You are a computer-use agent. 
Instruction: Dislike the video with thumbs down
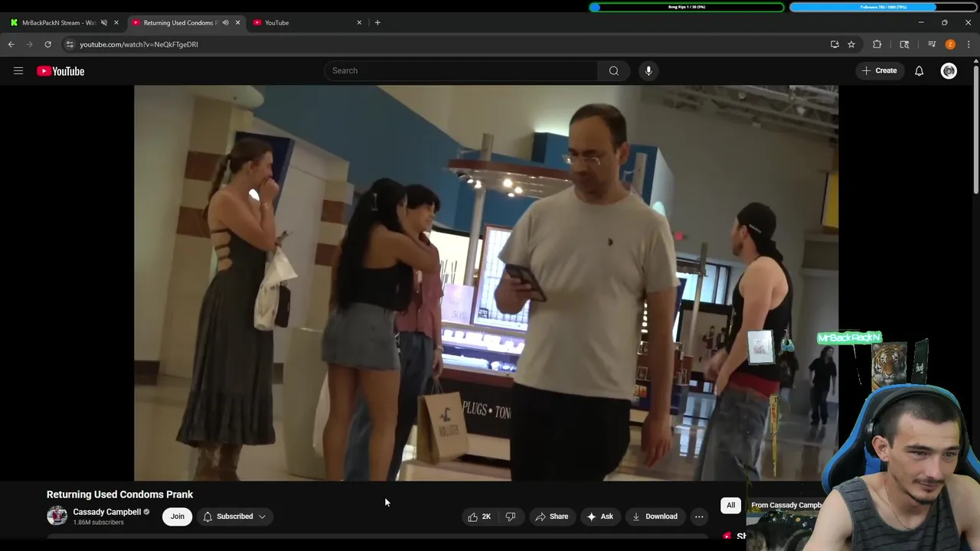[x=511, y=517]
